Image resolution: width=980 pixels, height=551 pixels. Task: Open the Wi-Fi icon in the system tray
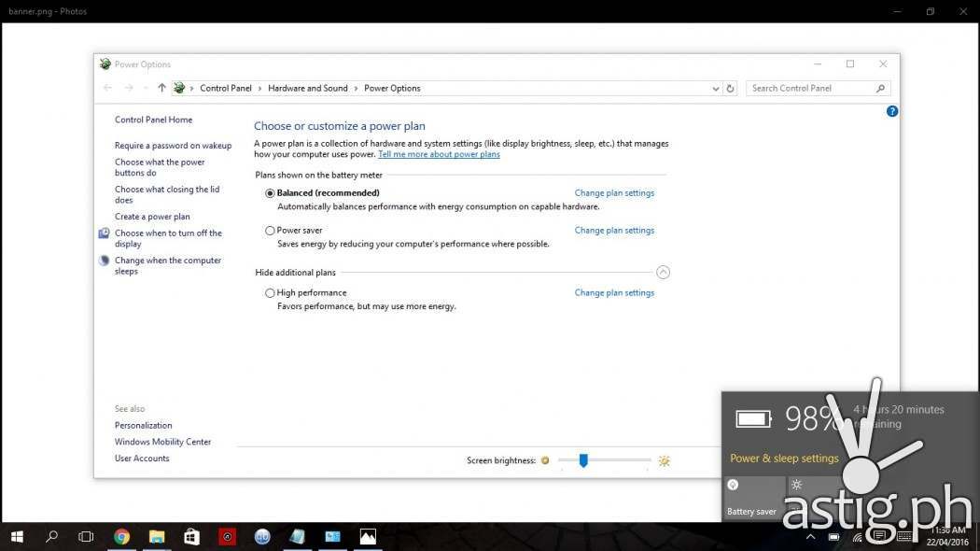coord(856,537)
